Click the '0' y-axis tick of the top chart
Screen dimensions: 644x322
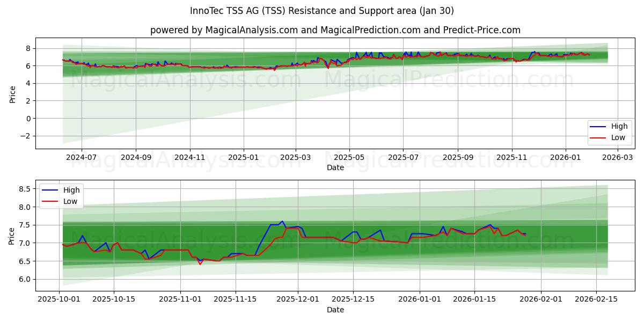pyautogui.click(x=29, y=119)
